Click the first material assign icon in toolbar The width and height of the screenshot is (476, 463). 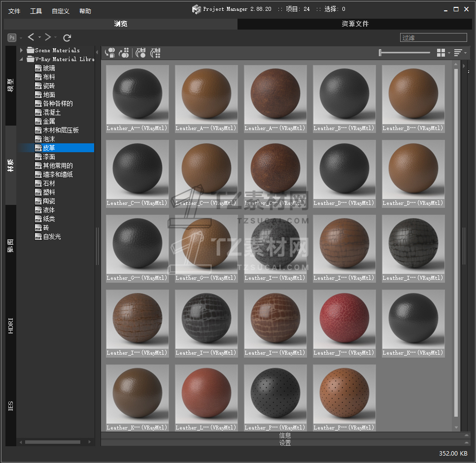[x=110, y=53]
